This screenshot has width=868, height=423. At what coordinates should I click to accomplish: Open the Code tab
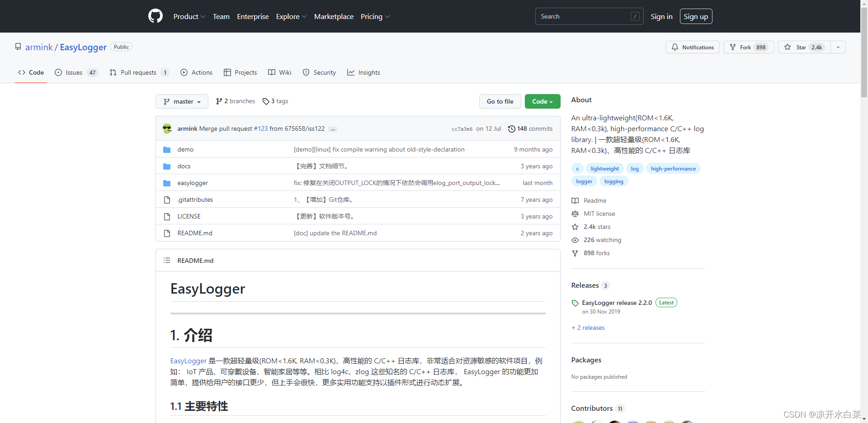(31, 72)
